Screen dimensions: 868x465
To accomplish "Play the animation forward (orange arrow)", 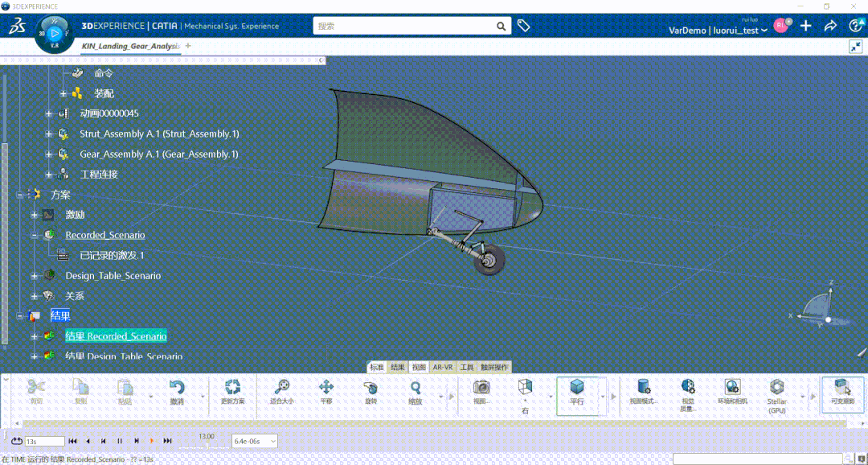I will point(152,441).
